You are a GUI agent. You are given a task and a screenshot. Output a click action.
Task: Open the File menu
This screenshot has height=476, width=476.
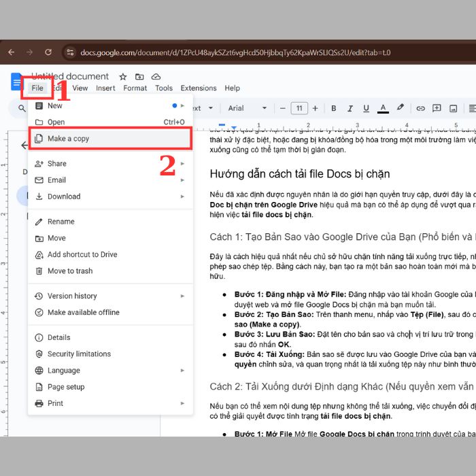click(x=37, y=88)
